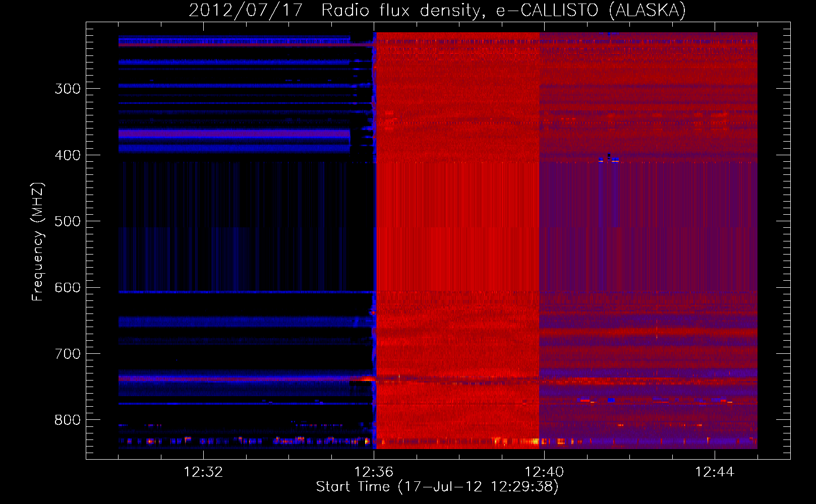Click the 'Start Time (17-Jul-12 12:29:38)' label
Image resolution: width=816 pixels, height=504 pixels.
coord(437,487)
